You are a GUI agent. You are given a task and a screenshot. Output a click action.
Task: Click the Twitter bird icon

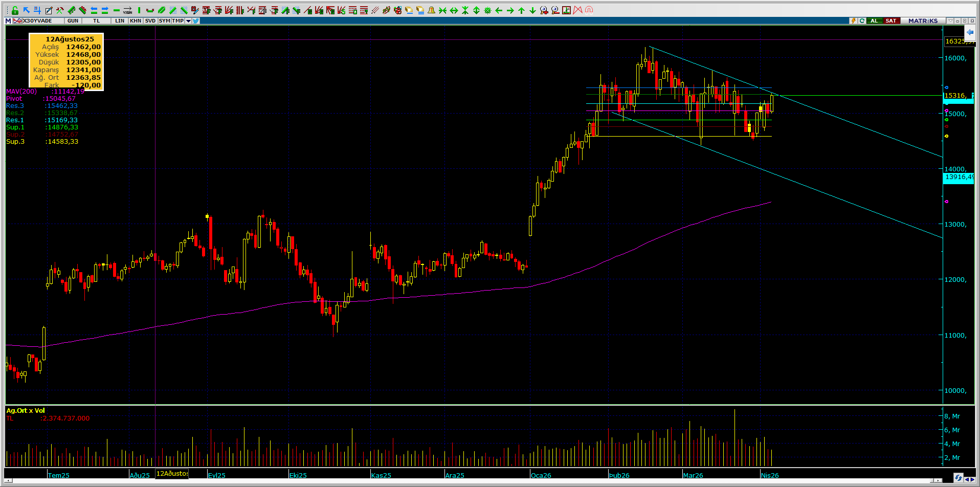point(196,21)
